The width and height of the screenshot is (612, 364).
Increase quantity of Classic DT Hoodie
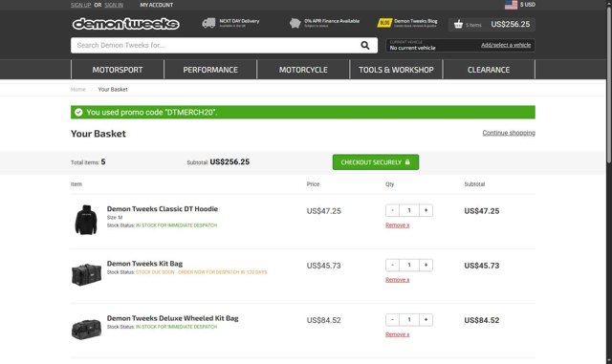coord(426,211)
